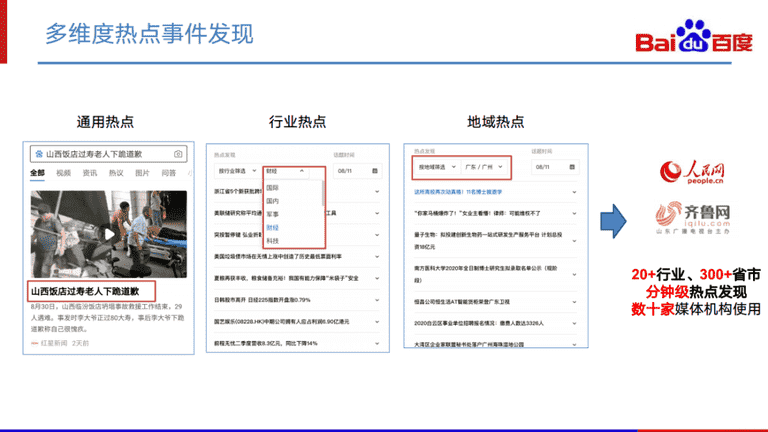
Task: Click the search field with 山西饭店 query
Action: click(108, 154)
